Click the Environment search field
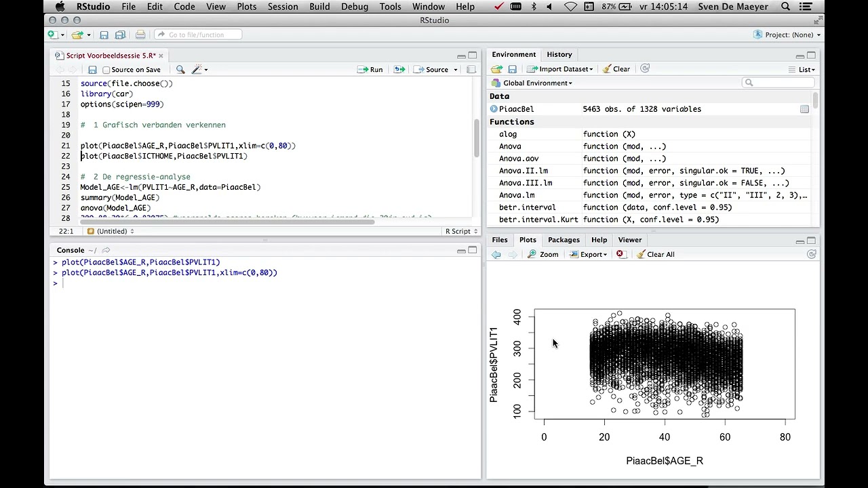Image resolution: width=868 pixels, height=488 pixels. click(x=778, y=83)
